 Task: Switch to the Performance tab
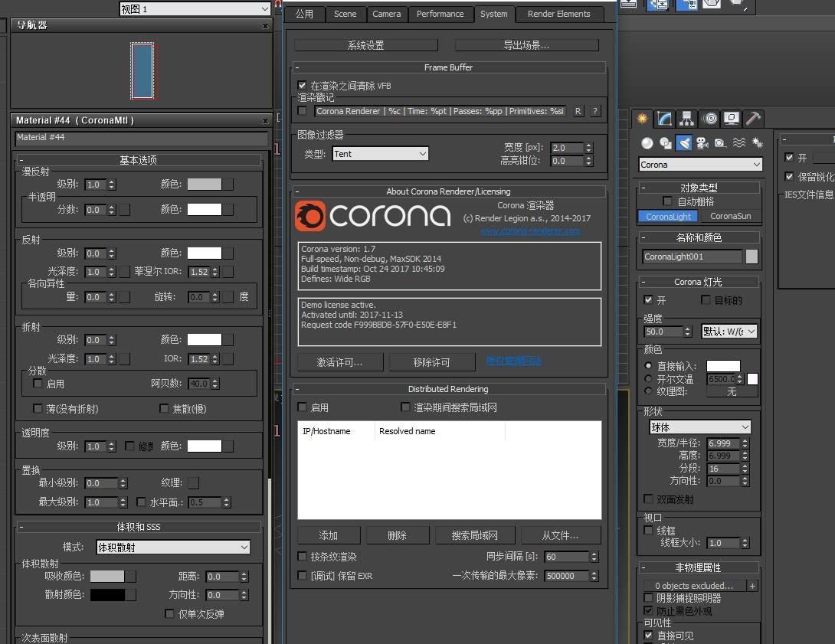(440, 14)
